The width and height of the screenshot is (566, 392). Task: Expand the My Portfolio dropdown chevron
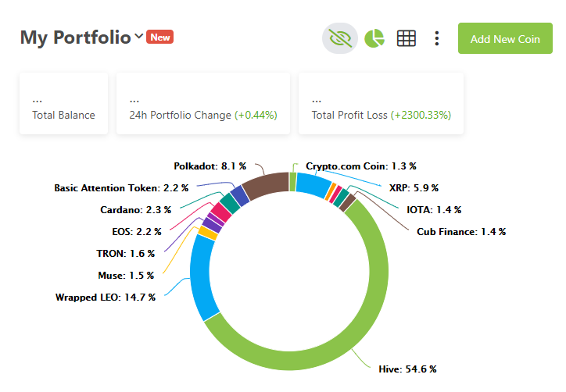(x=138, y=36)
